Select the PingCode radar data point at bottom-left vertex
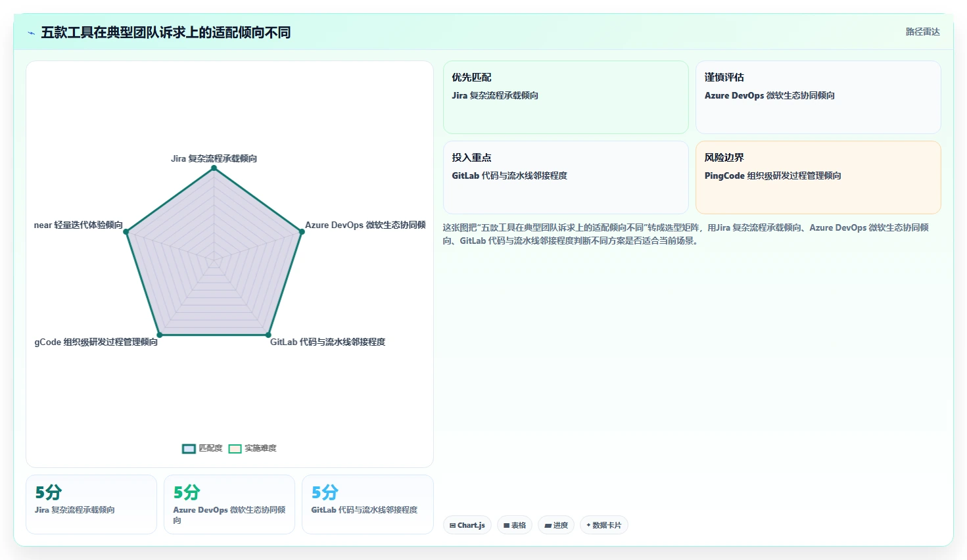 [159, 335]
